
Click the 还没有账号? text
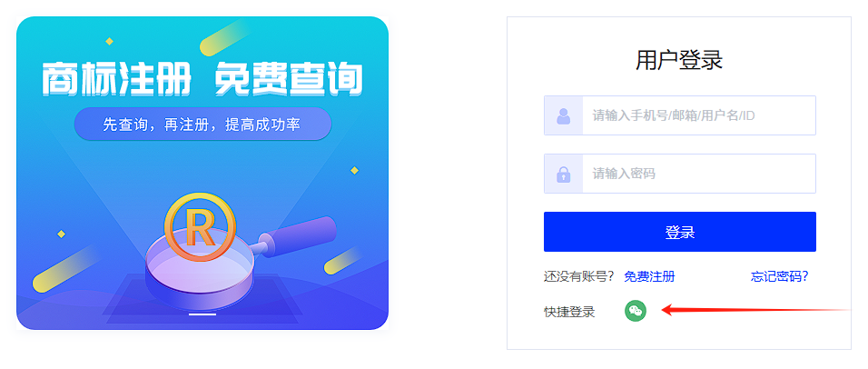(x=579, y=276)
